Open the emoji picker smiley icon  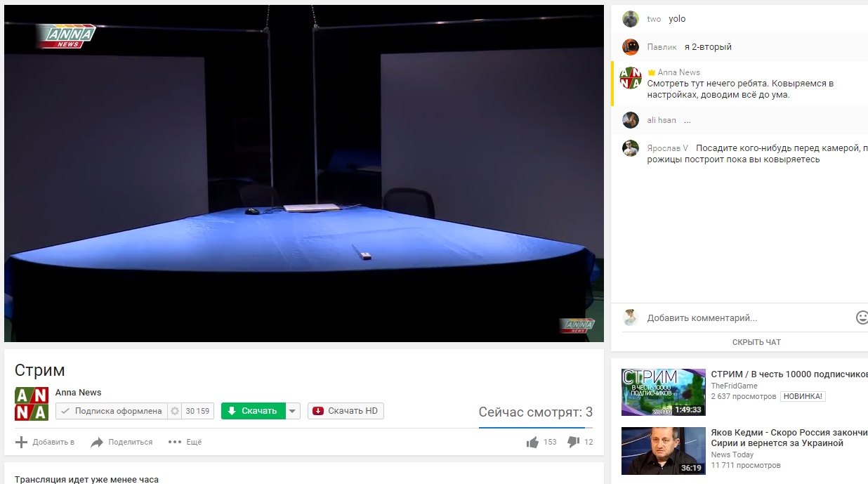click(x=862, y=318)
